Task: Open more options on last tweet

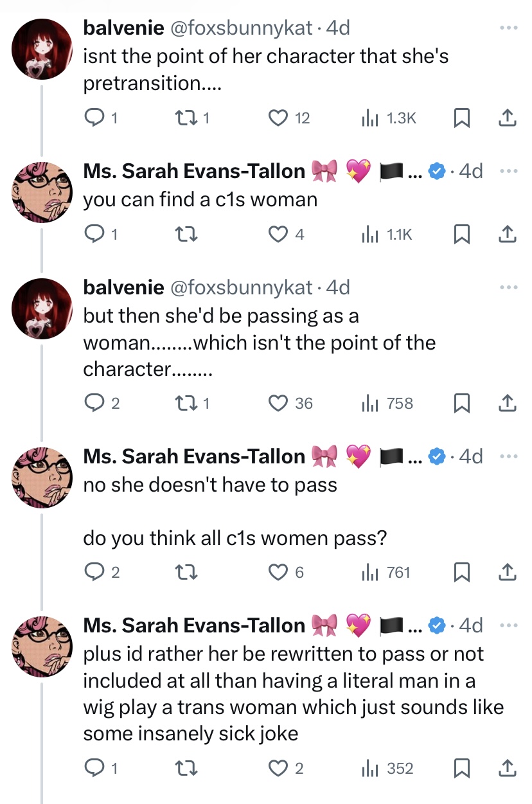Action: 508,625
